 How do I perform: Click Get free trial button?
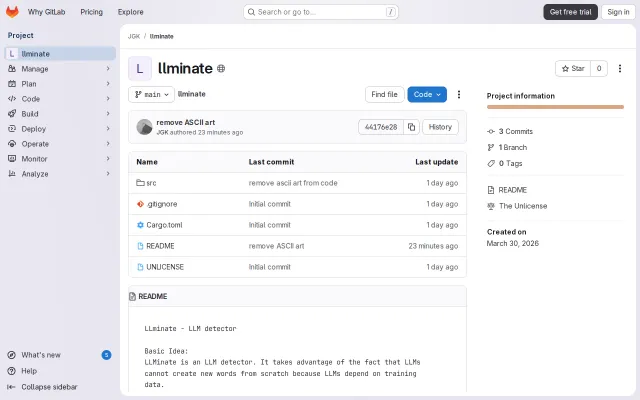[570, 12]
